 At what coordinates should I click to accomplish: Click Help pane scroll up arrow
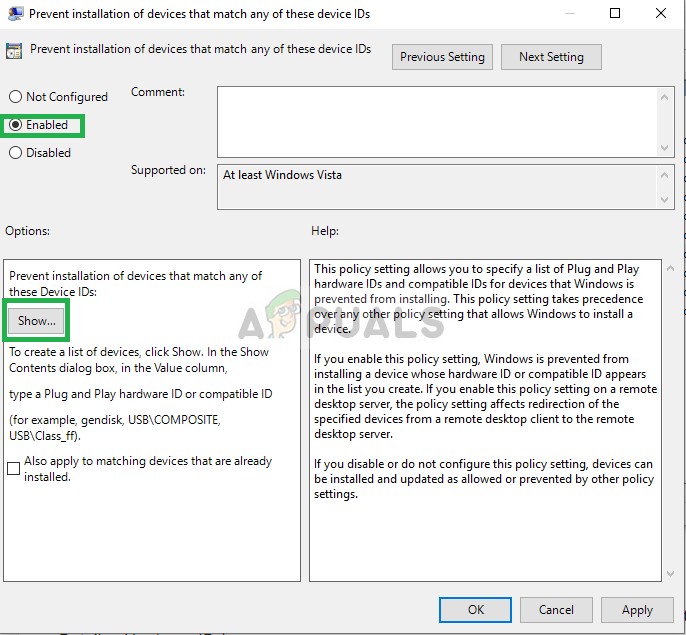click(670, 268)
